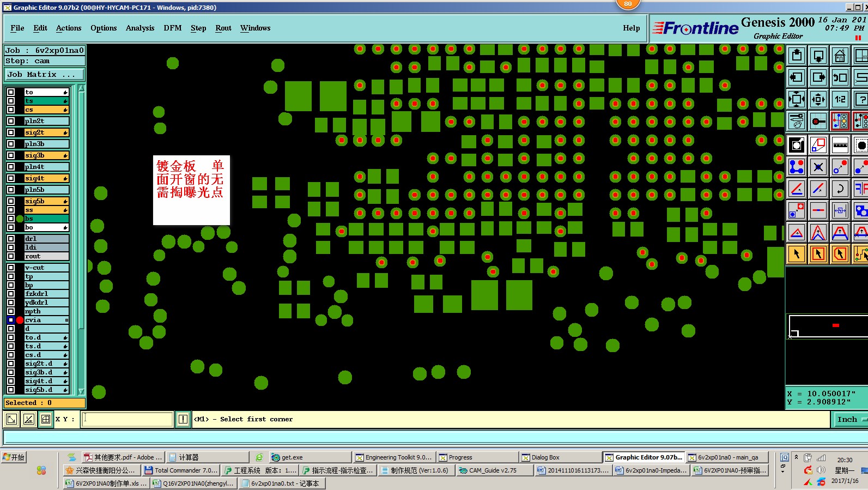Select the 'rout' layer name
Screen dimensions: 868x490
point(47,256)
